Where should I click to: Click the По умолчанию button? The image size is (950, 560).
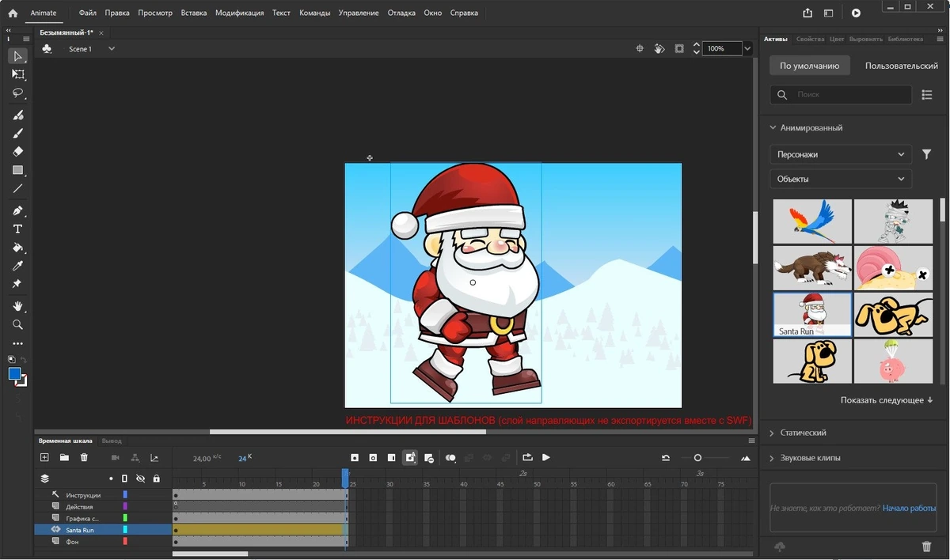click(809, 66)
